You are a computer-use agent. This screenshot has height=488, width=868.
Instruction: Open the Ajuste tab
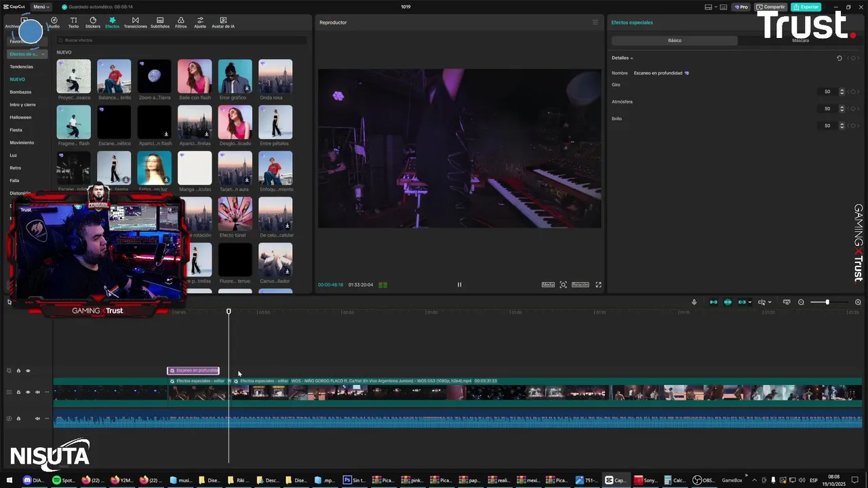point(200,23)
